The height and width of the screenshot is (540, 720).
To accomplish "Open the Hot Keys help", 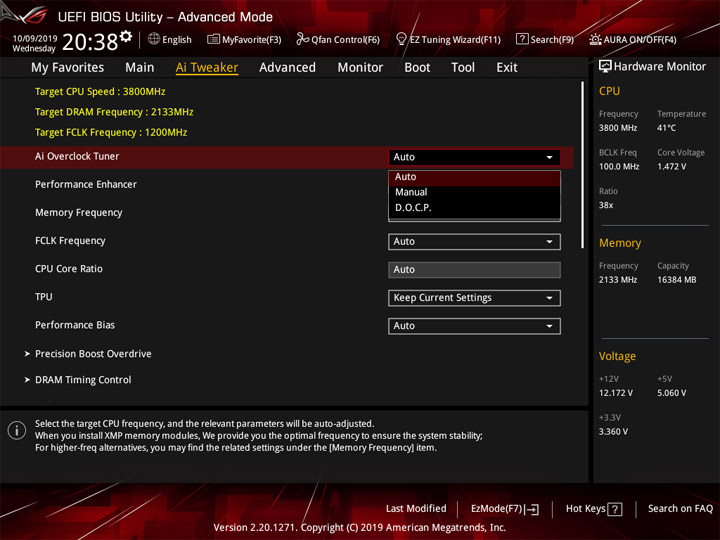I will (594, 509).
